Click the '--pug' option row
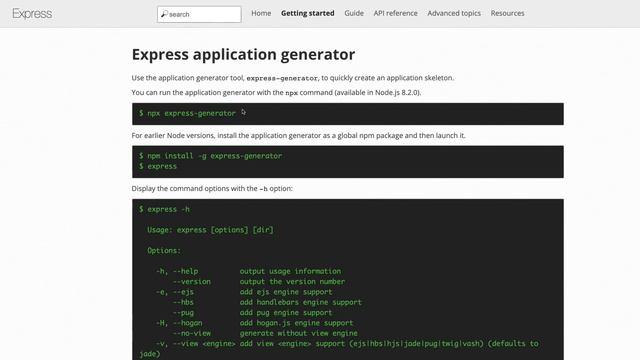The image size is (640, 360). click(x=252, y=312)
